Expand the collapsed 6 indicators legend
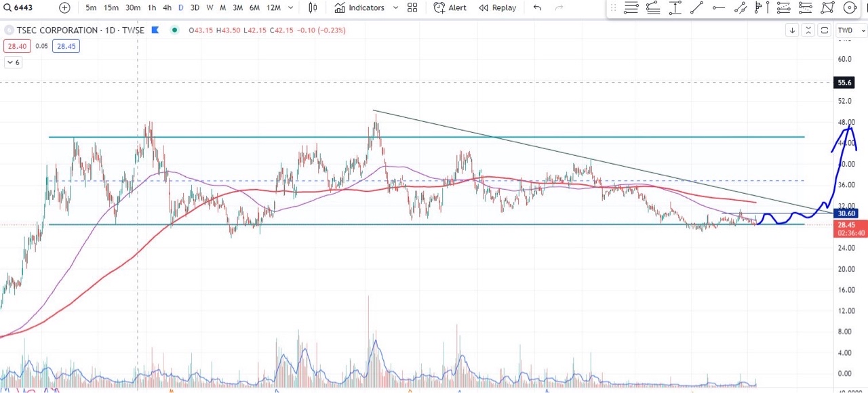 (13, 62)
